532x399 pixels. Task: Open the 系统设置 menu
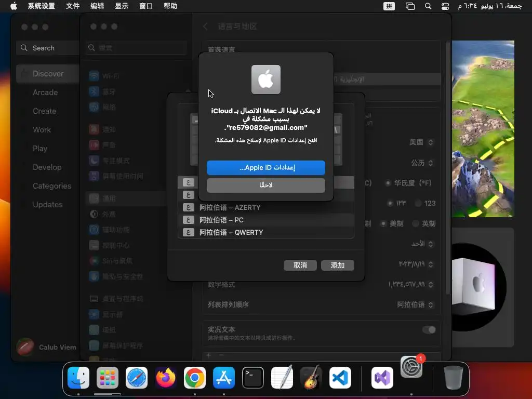coord(41,6)
